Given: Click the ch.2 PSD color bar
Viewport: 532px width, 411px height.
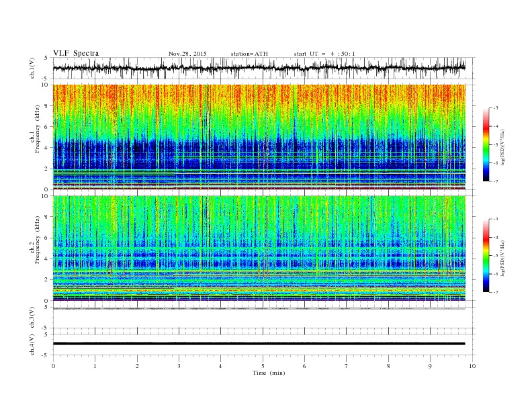Looking at the screenshot, I should (486, 255).
